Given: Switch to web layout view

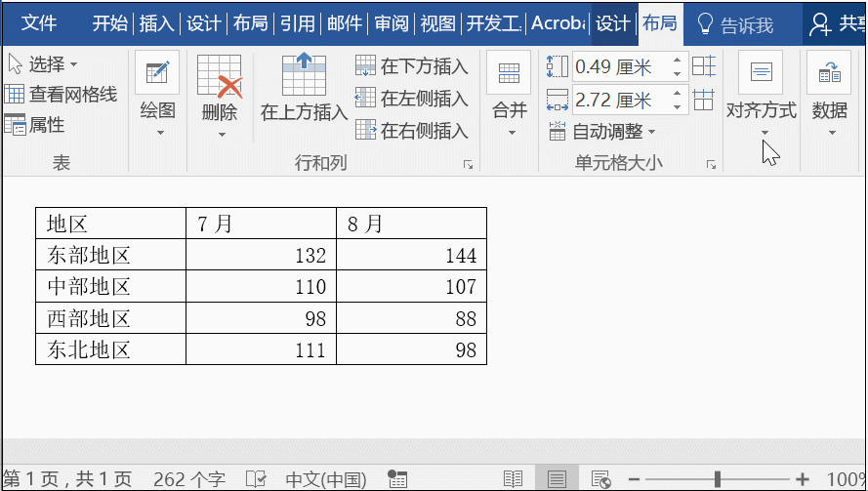Looking at the screenshot, I should (x=600, y=479).
